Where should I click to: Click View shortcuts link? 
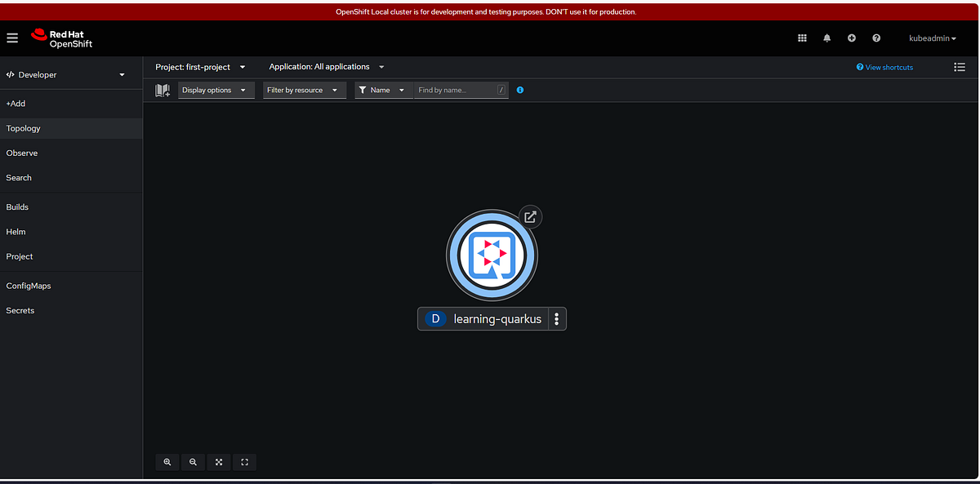click(x=884, y=67)
